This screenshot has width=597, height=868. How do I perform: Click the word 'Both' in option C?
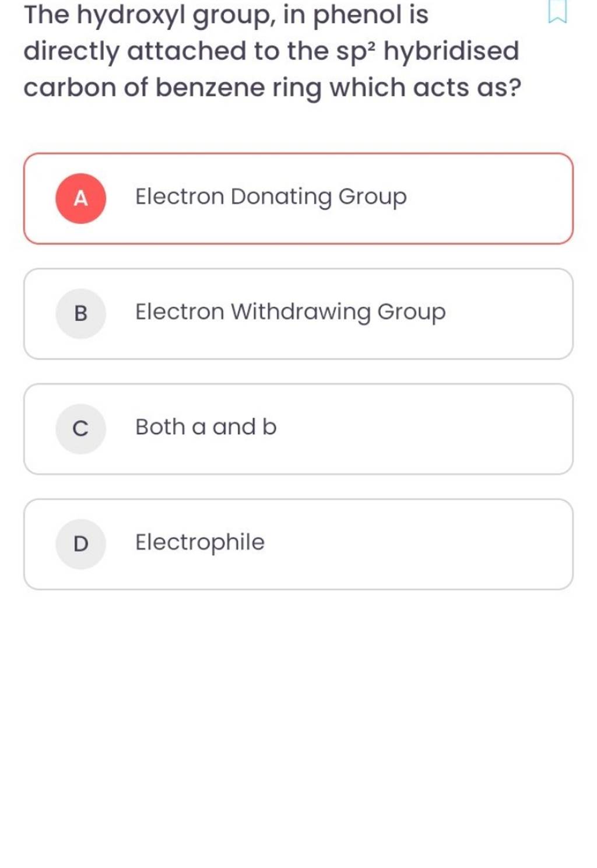(160, 427)
